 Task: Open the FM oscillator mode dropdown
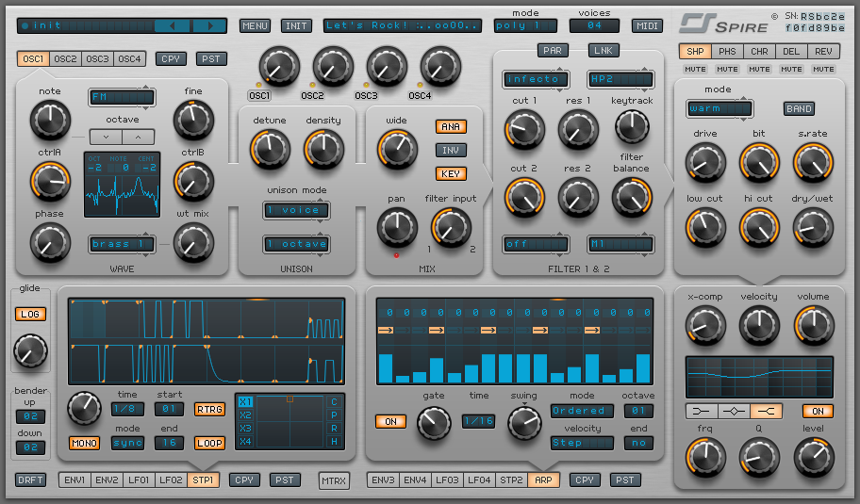pos(122,97)
